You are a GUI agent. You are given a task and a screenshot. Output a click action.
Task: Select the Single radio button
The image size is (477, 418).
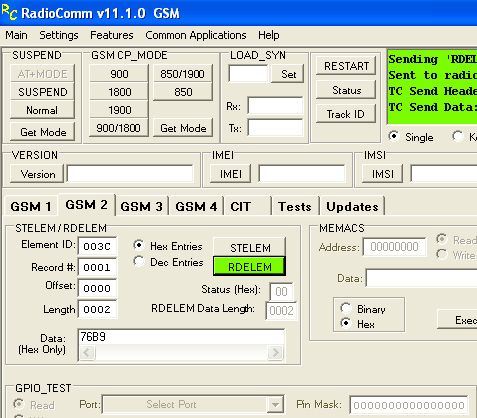pos(394,136)
